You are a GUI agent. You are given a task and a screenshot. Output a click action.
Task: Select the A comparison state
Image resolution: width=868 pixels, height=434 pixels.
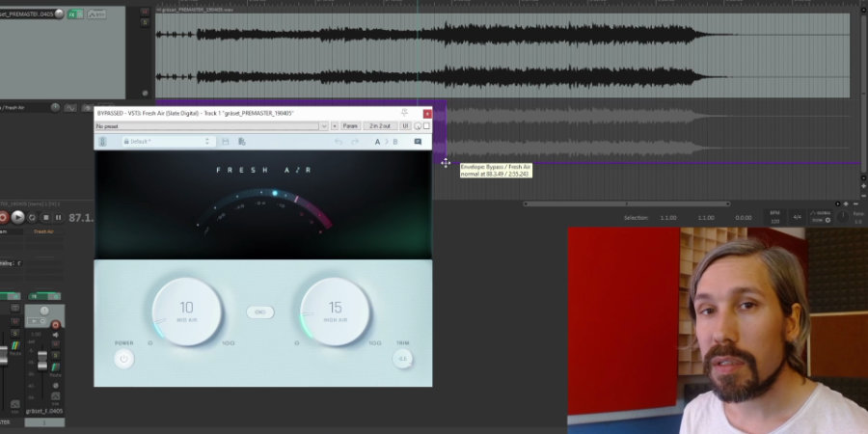pyautogui.click(x=377, y=142)
